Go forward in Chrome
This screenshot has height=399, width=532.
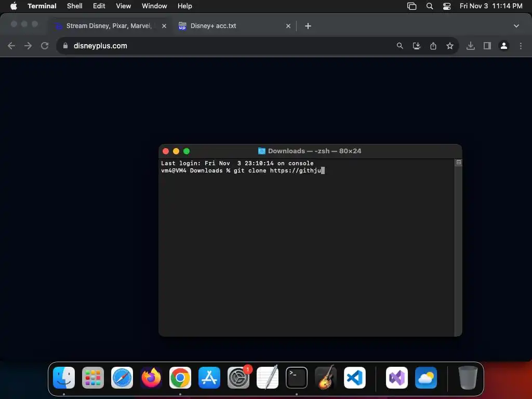(28, 46)
